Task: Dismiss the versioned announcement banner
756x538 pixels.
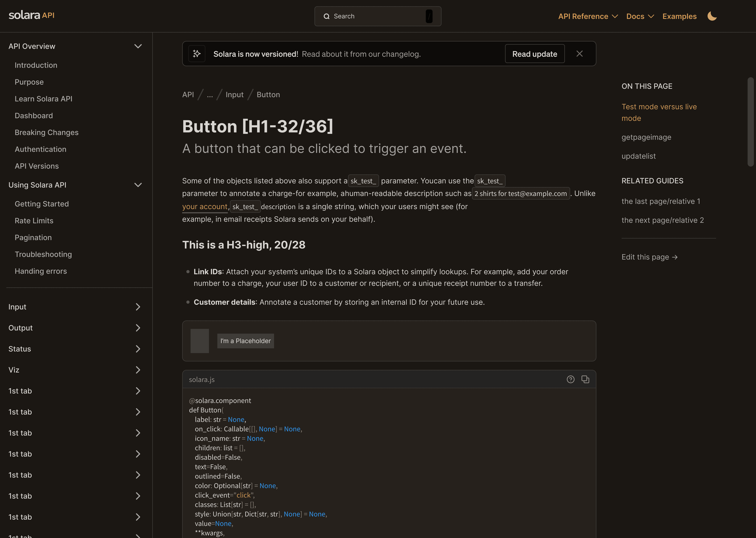Action: click(x=579, y=54)
